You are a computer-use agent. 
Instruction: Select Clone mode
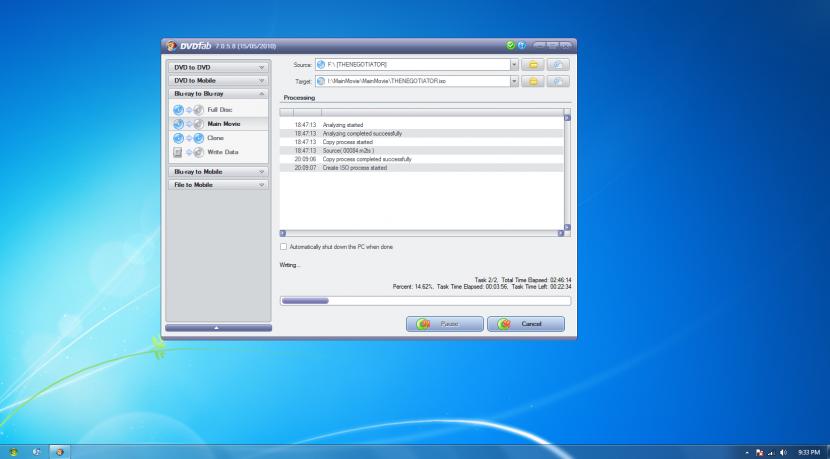click(215, 138)
